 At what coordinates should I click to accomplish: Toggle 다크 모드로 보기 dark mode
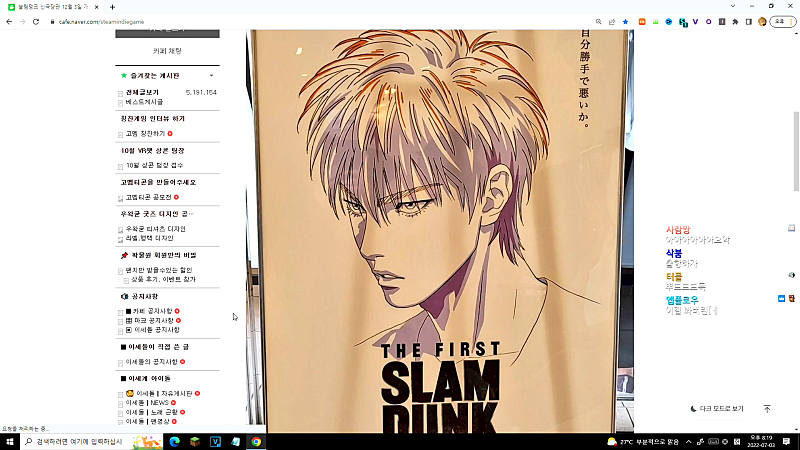[x=717, y=409]
